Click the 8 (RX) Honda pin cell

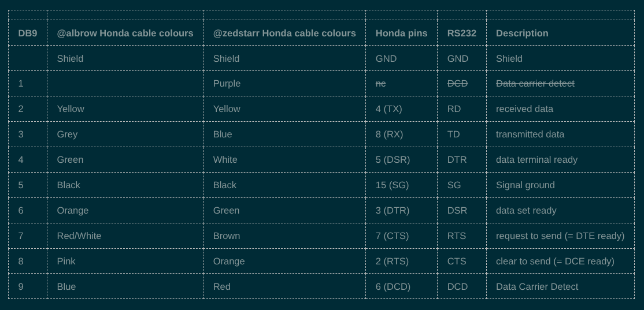pyautogui.click(x=389, y=134)
